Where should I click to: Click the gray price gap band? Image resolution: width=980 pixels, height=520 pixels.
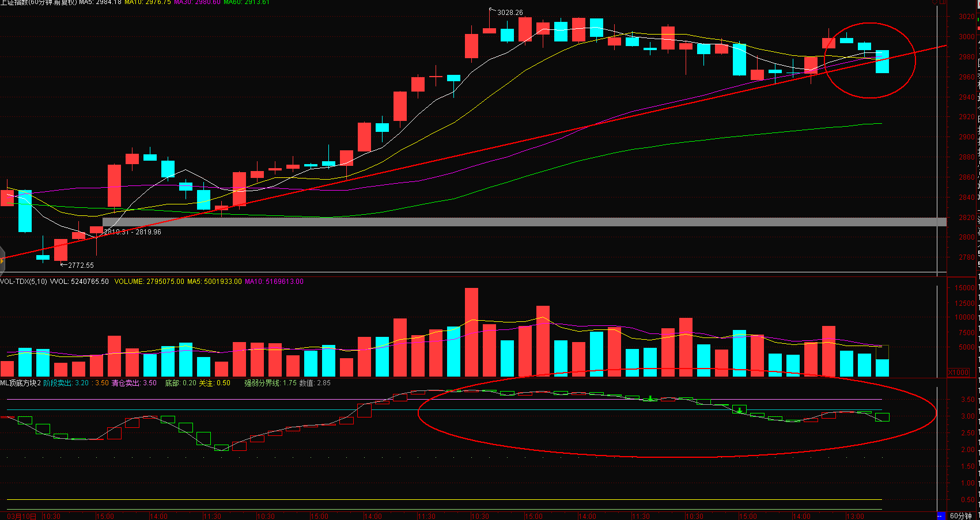[524, 222]
